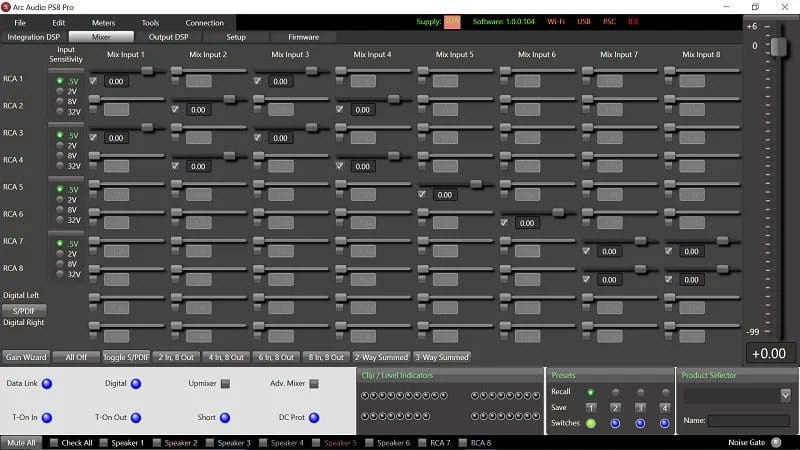Viewport: 800px width, 450px height.
Task: Switch to the Firmware tab
Action: (304, 37)
